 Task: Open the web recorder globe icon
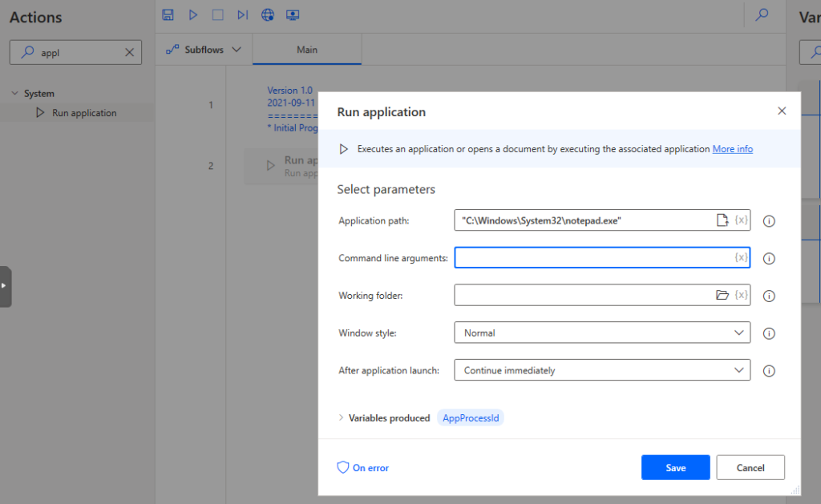(x=268, y=14)
